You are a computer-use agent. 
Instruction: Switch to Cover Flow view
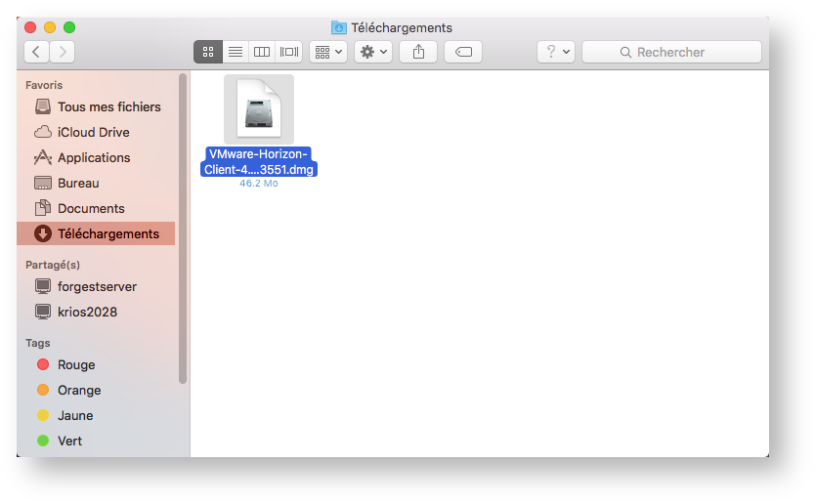point(289,52)
